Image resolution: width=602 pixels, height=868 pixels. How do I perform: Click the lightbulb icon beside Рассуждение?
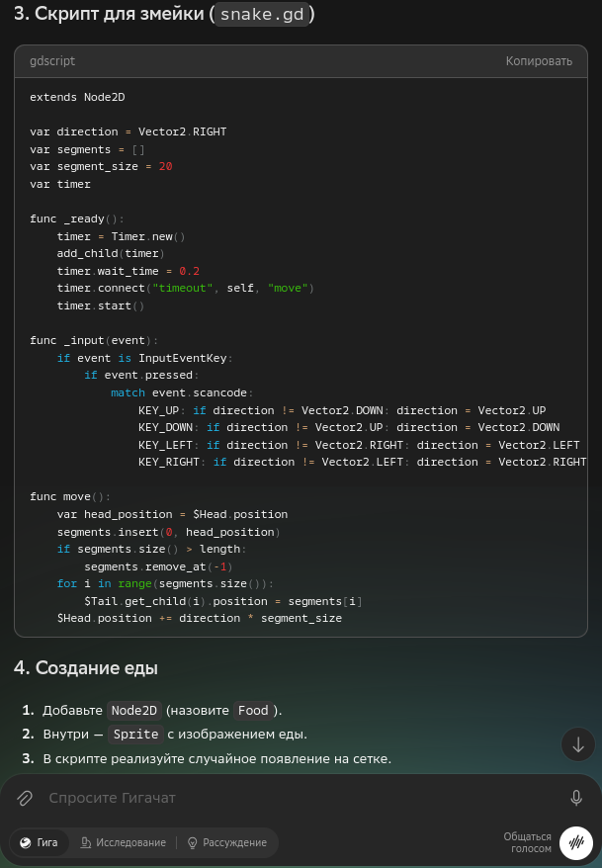coord(193,842)
